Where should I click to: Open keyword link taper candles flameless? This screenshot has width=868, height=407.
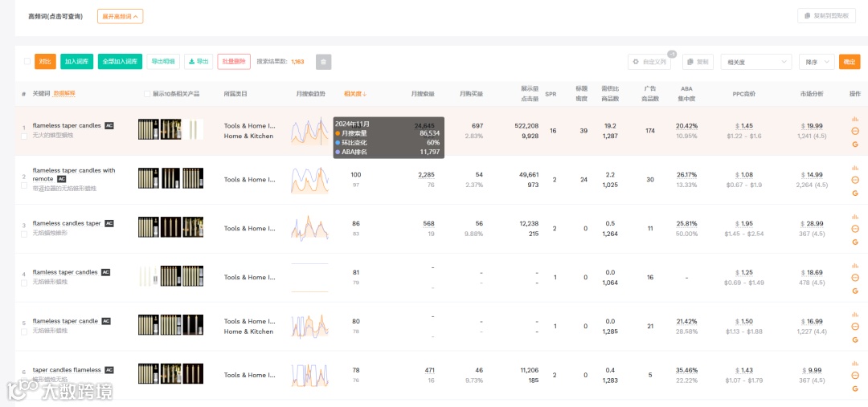pyautogui.click(x=67, y=370)
